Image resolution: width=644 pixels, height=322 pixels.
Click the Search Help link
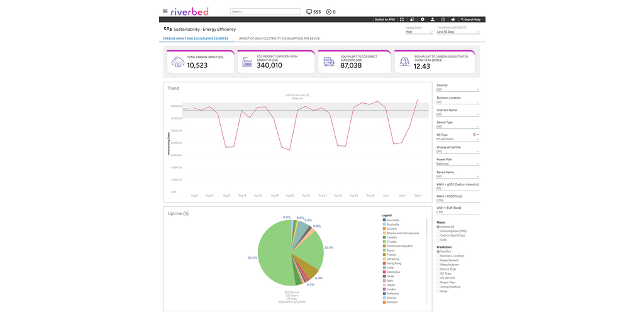click(472, 19)
